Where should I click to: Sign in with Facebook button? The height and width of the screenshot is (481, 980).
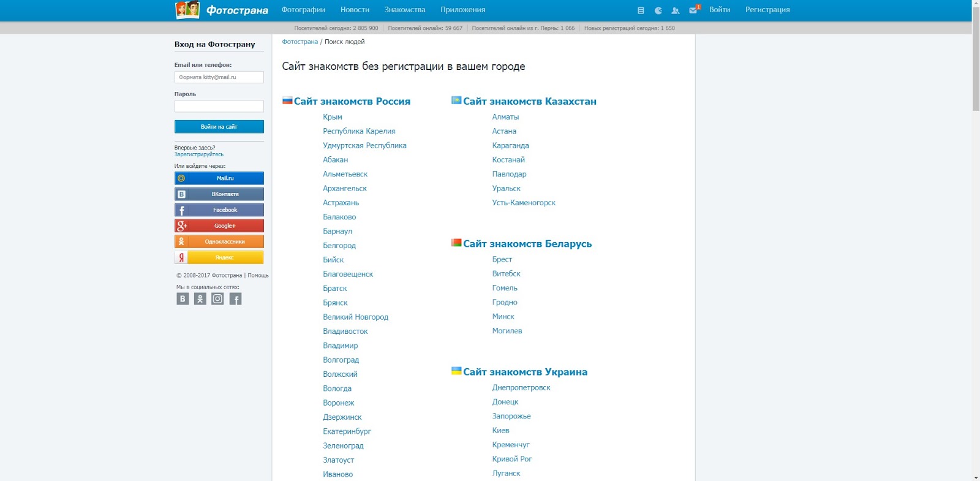[219, 210]
